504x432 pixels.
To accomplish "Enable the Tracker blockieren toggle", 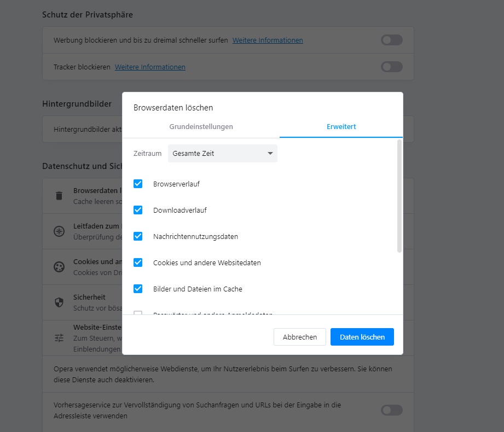I will pos(391,67).
